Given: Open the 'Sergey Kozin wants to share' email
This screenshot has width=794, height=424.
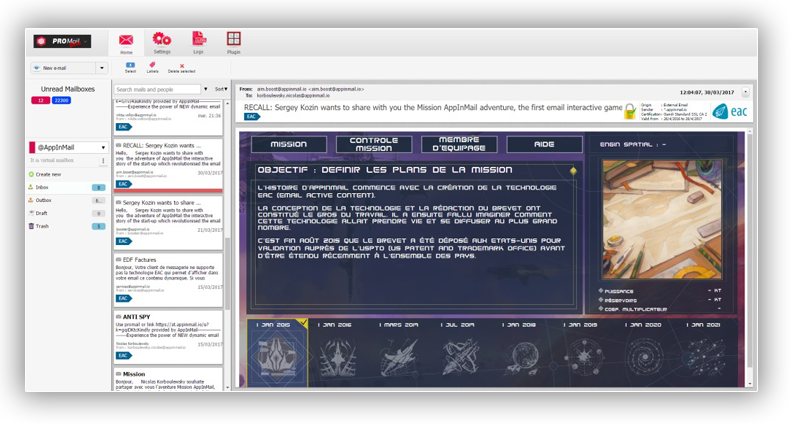Looking at the screenshot, I should (x=168, y=222).
